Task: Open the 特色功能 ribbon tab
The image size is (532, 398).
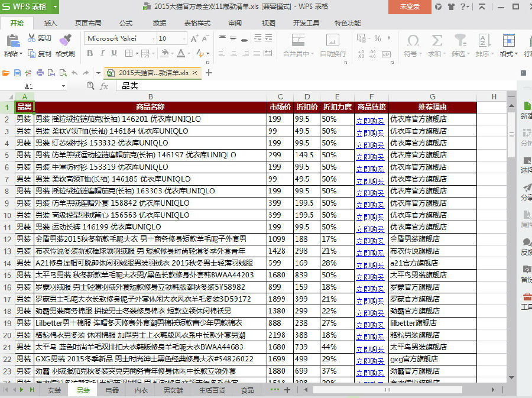Action: tap(348, 23)
